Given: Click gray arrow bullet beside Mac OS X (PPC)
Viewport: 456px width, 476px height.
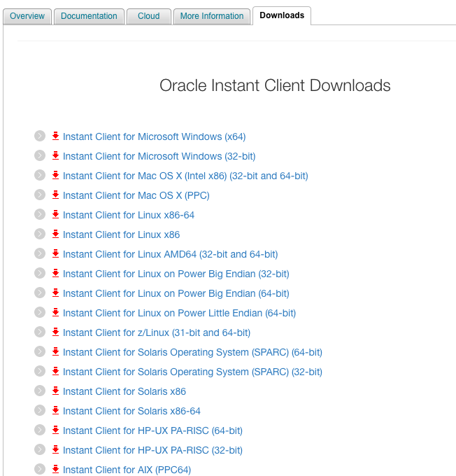Looking at the screenshot, I should 40,195.
